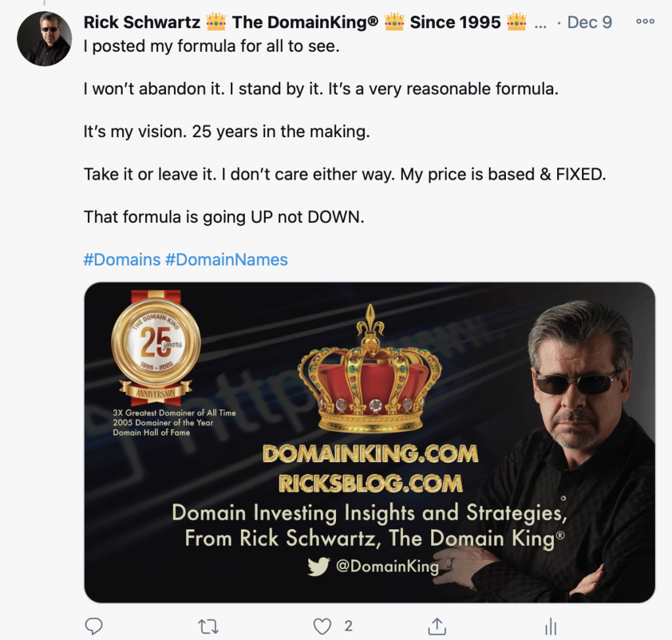Click RICKSBLOG.COM text in the banner

pyautogui.click(x=371, y=484)
